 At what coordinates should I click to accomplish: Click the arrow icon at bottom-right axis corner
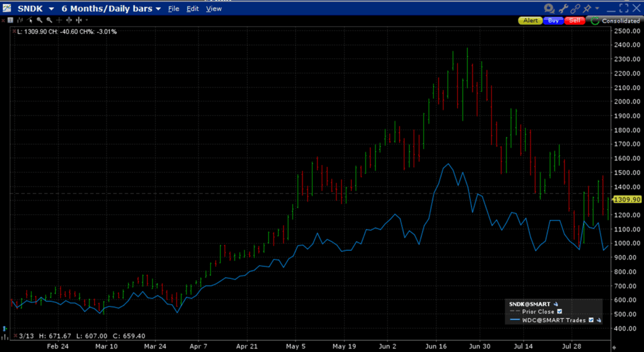pos(614,347)
